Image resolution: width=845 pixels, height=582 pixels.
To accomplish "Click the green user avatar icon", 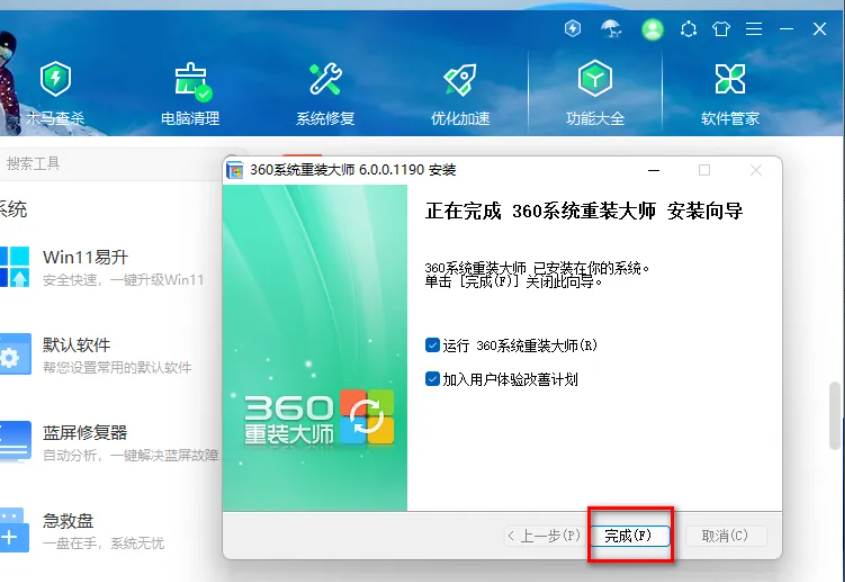I will click(653, 29).
